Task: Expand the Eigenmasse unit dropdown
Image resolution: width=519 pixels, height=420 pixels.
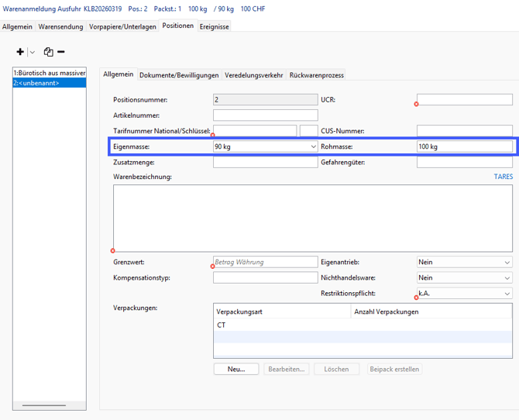Action: tap(313, 146)
